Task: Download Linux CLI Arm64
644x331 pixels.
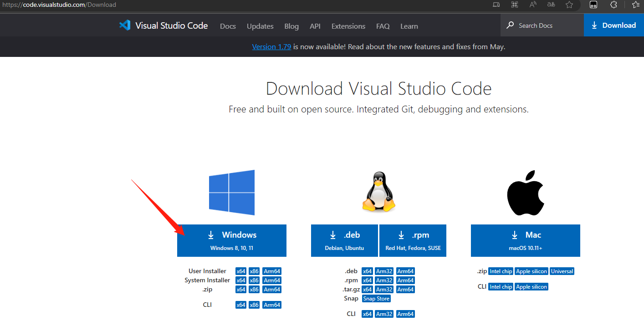Action: point(405,314)
